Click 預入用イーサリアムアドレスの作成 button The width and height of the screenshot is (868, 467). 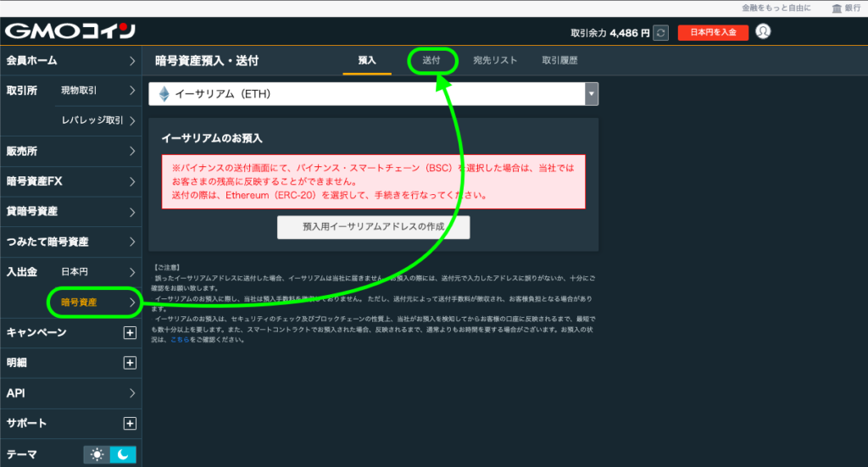[x=374, y=227]
